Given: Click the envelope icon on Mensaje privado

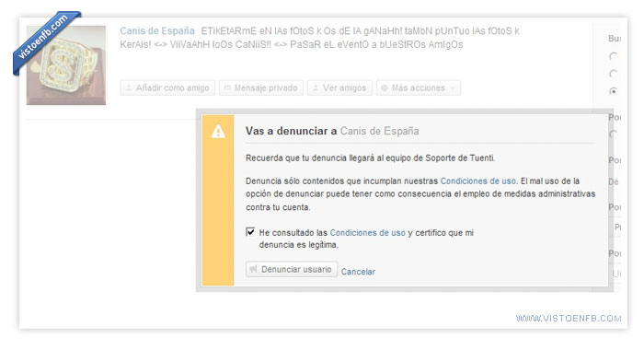Looking at the screenshot, I should tap(227, 87).
